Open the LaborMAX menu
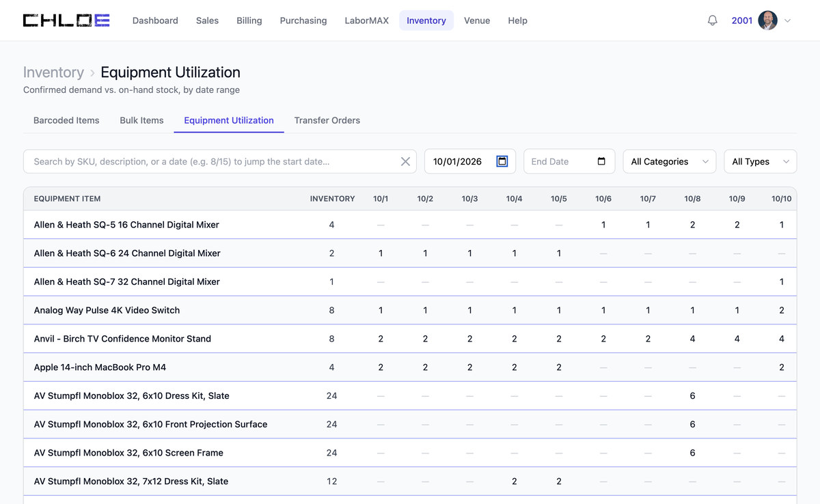This screenshot has height=504, width=820. (367, 20)
